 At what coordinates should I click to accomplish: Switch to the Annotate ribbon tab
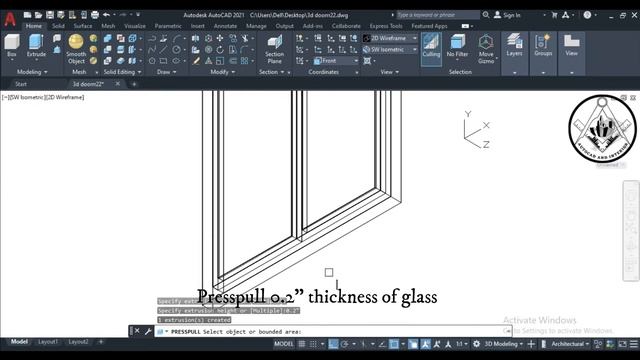coord(225,26)
